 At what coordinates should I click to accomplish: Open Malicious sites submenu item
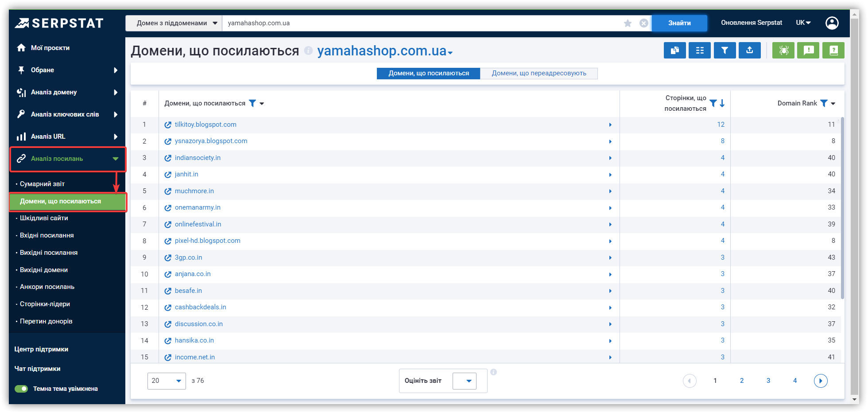44,218
